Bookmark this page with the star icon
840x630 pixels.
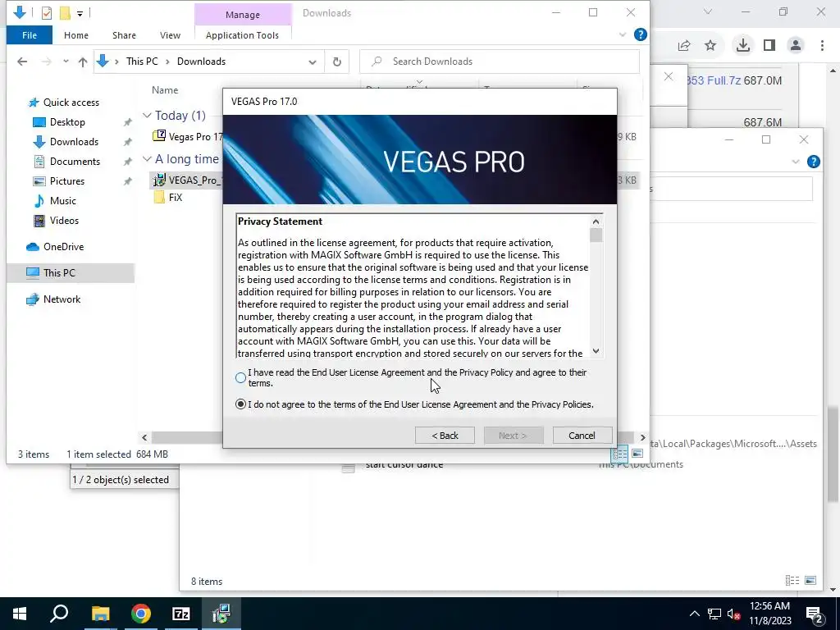(x=710, y=46)
